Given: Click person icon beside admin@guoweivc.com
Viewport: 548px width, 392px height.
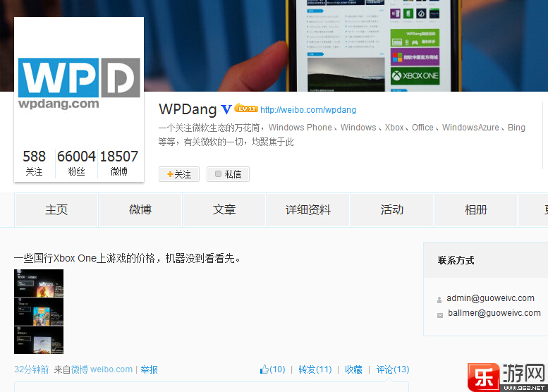Looking at the screenshot, I should [x=439, y=300].
